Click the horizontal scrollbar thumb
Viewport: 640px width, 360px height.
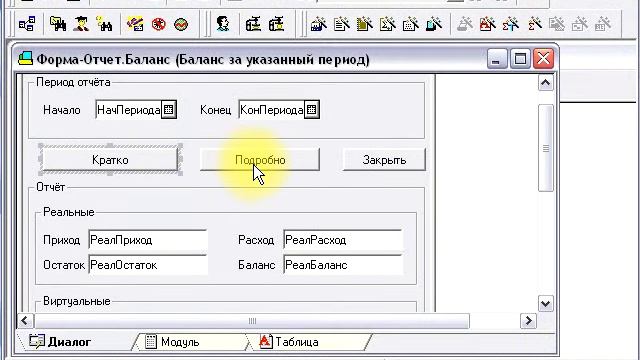click(x=252, y=321)
